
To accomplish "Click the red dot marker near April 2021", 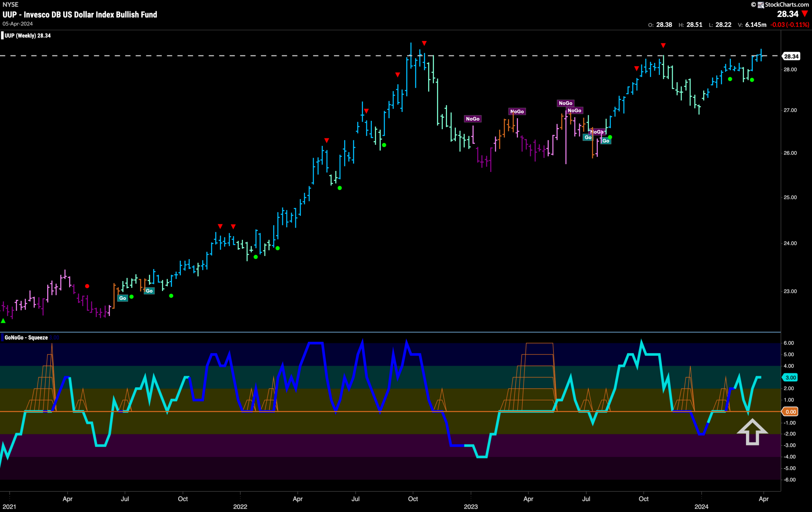I will pyautogui.click(x=87, y=286).
